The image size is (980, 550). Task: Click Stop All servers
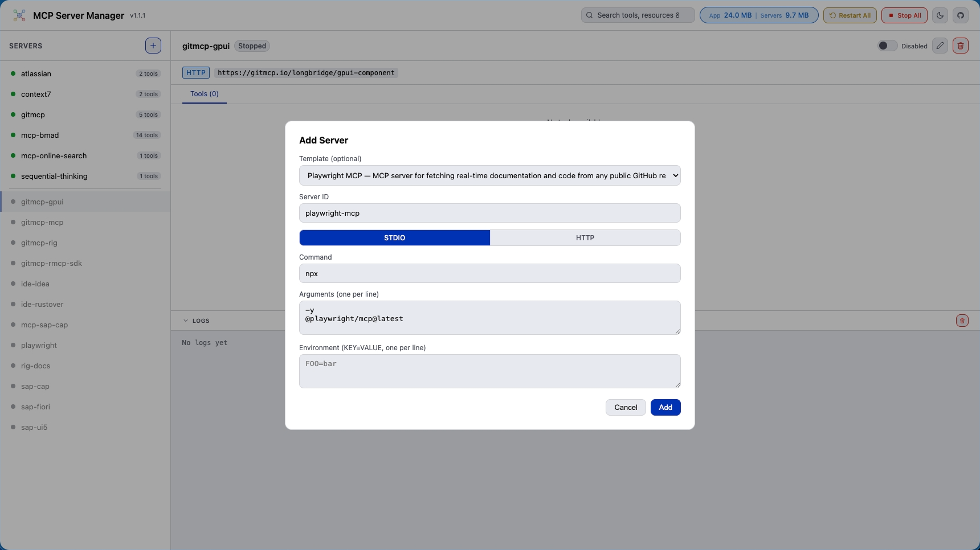(x=904, y=15)
